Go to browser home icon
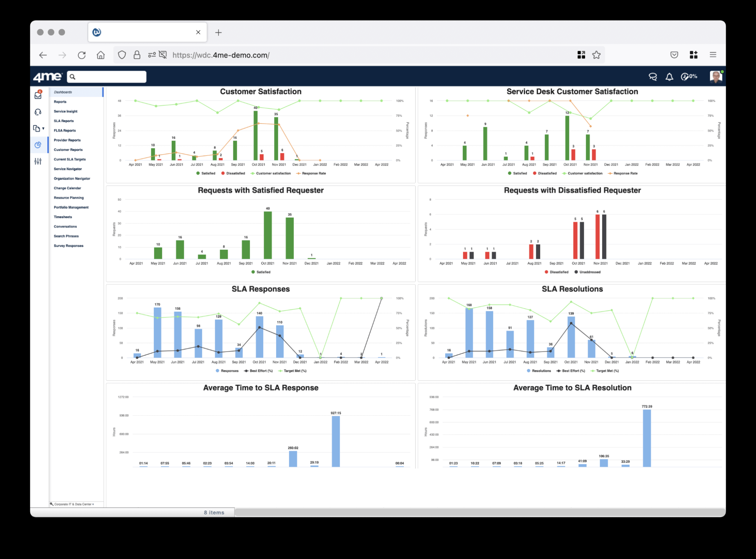 [101, 55]
